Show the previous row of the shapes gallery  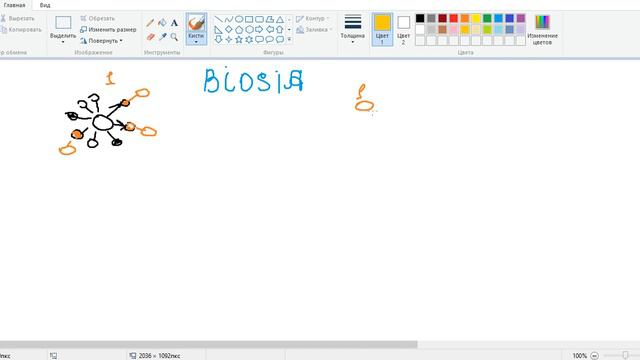tap(289, 19)
